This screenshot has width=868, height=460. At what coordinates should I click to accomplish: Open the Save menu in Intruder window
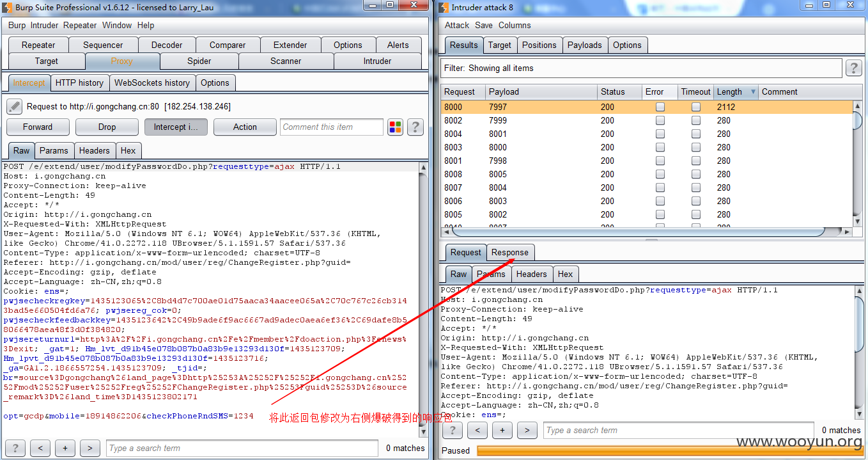pyautogui.click(x=484, y=26)
